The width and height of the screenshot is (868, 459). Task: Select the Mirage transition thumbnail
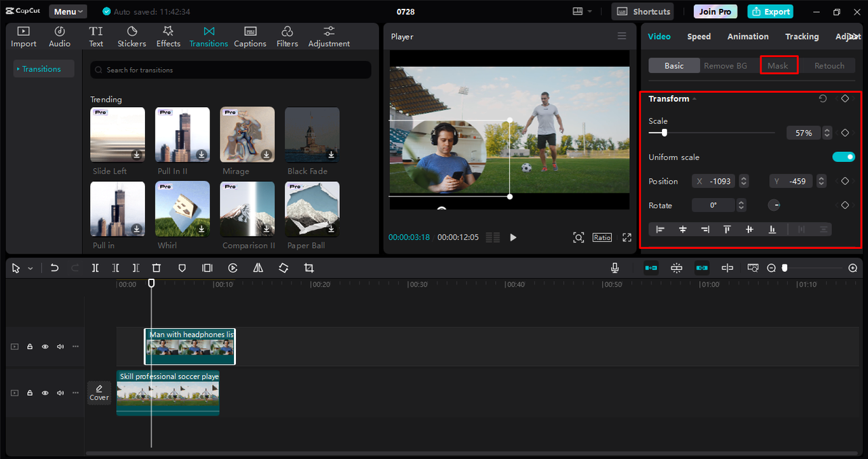point(247,134)
